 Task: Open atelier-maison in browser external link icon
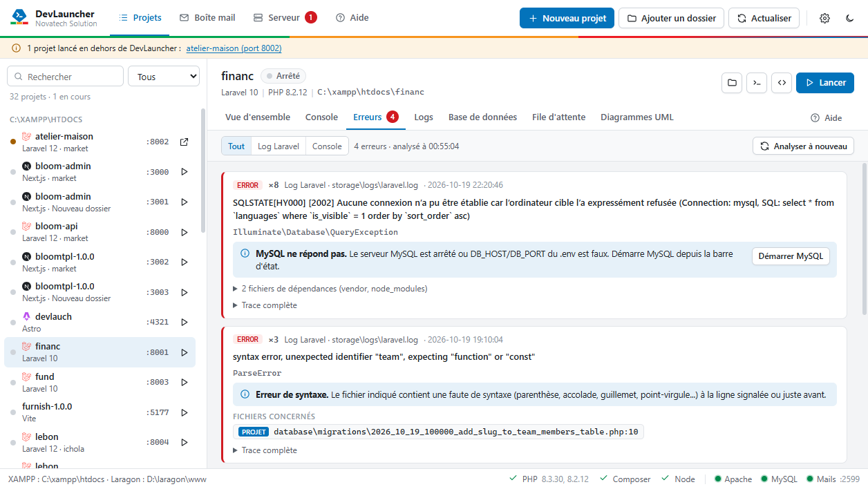[184, 142]
